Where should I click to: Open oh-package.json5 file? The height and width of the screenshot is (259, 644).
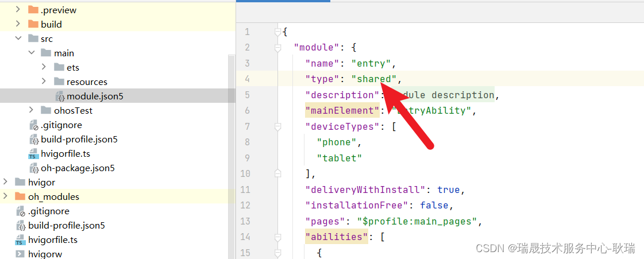(x=78, y=168)
